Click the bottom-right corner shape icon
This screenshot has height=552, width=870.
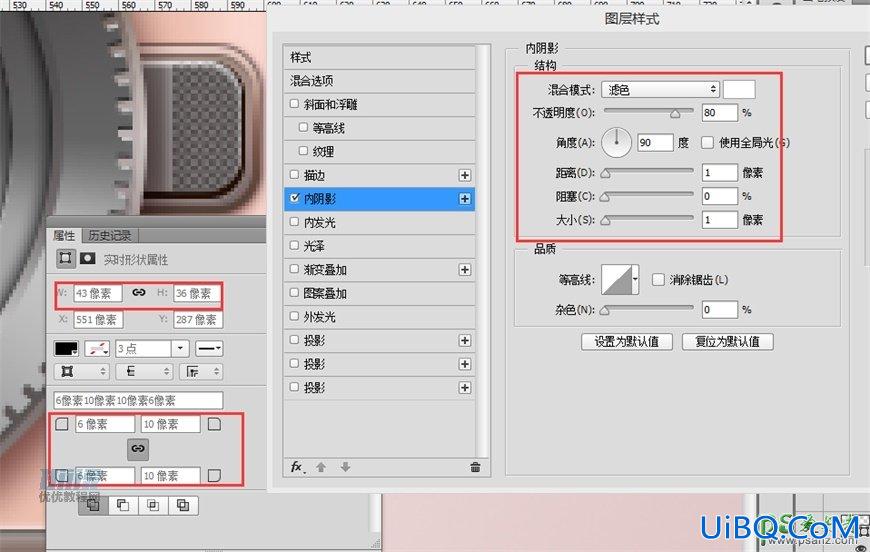[214, 475]
